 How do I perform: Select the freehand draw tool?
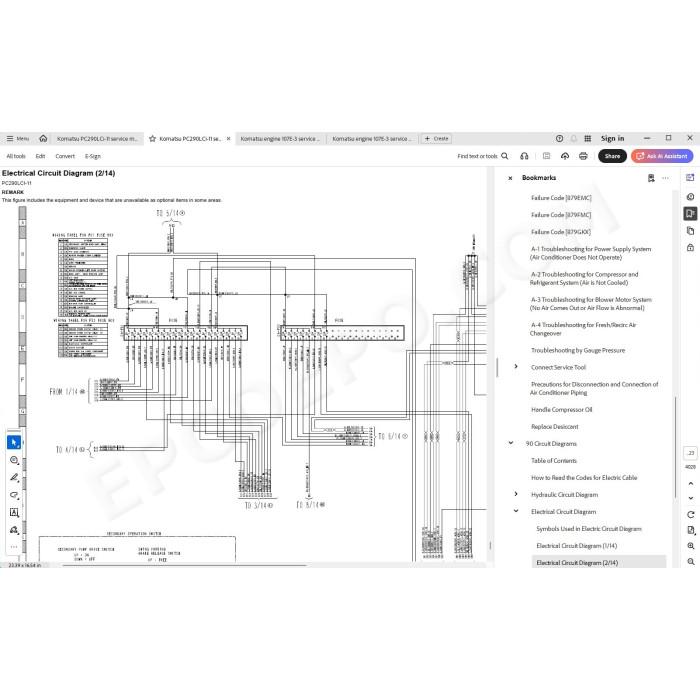14,495
